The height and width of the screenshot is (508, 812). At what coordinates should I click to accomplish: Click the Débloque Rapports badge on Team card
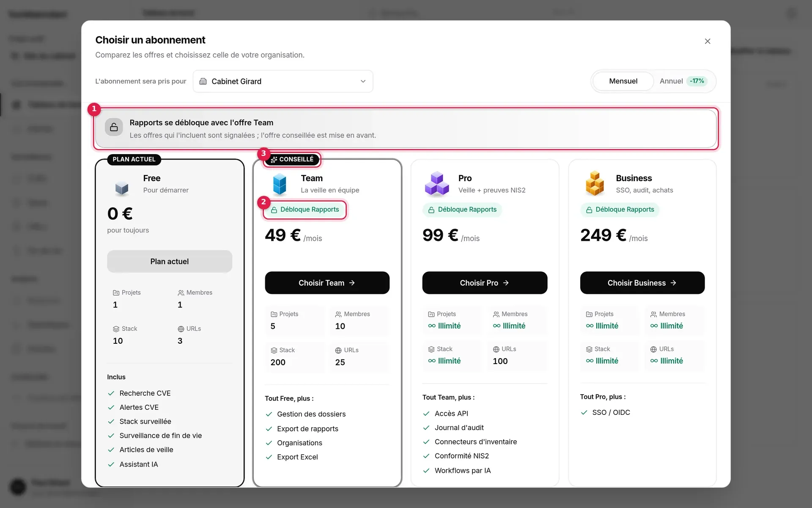click(x=304, y=210)
